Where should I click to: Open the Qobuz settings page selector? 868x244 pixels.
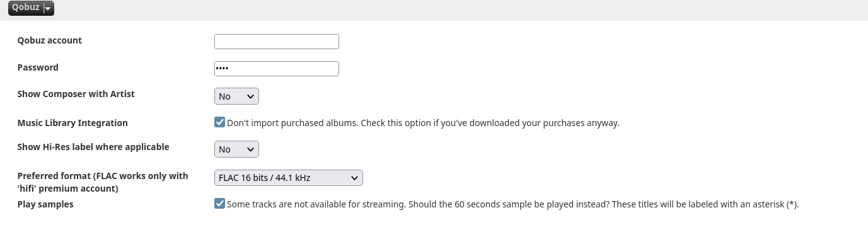tap(31, 8)
